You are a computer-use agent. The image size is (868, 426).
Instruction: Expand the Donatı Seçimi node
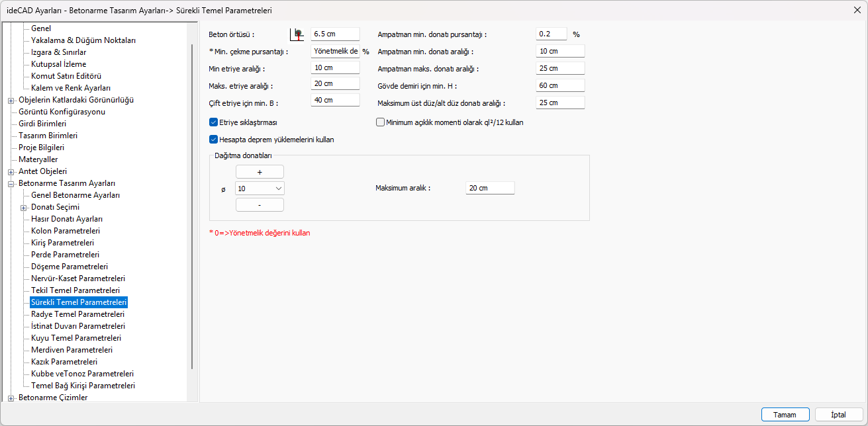[x=23, y=208]
